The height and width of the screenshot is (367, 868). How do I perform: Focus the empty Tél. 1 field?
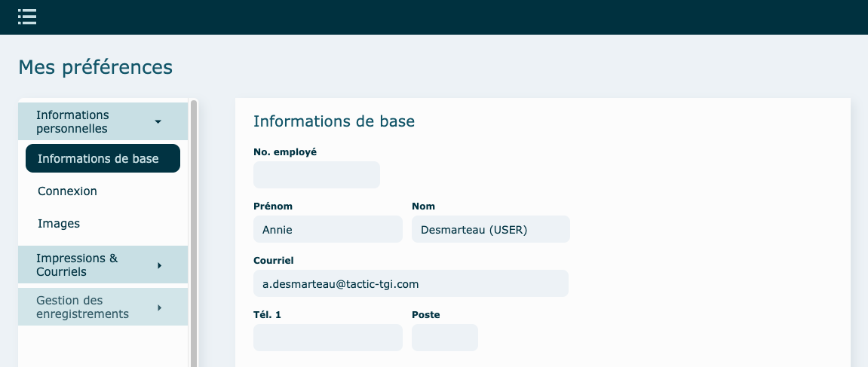[327, 338]
